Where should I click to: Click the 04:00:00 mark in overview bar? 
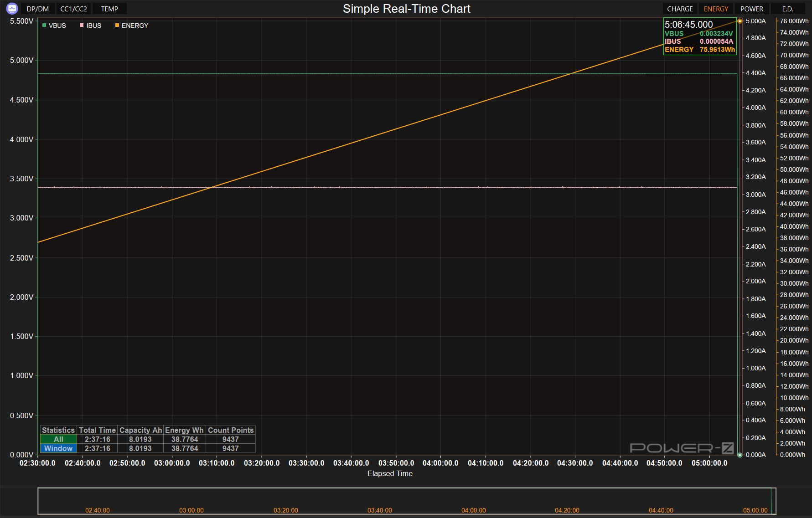[473, 510]
